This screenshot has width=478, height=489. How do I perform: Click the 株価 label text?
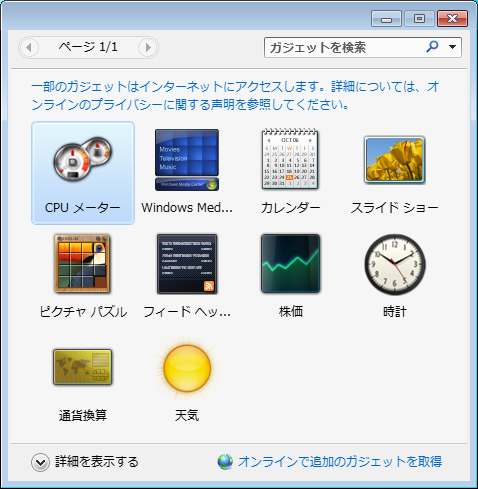tap(291, 312)
